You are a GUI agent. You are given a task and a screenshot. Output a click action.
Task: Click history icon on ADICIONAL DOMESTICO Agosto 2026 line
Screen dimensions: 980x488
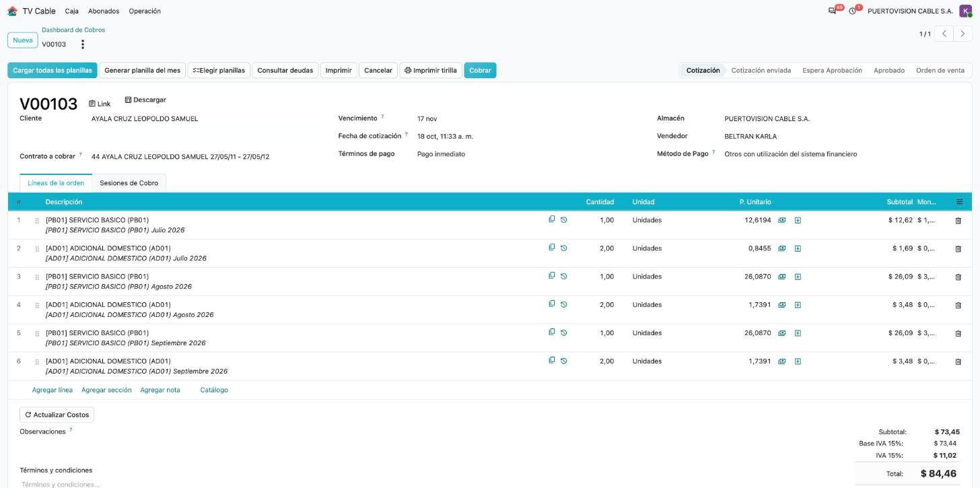click(x=564, y=305)
